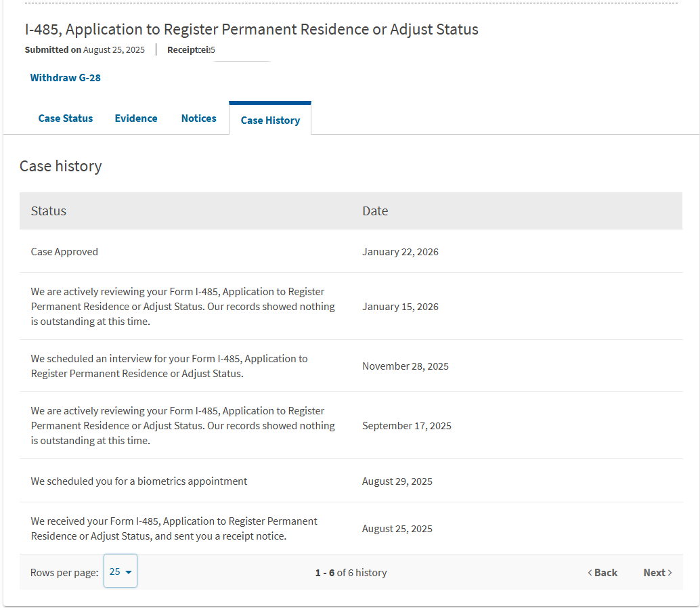Click the January 22, 2026 date

(x=400, y=252)
